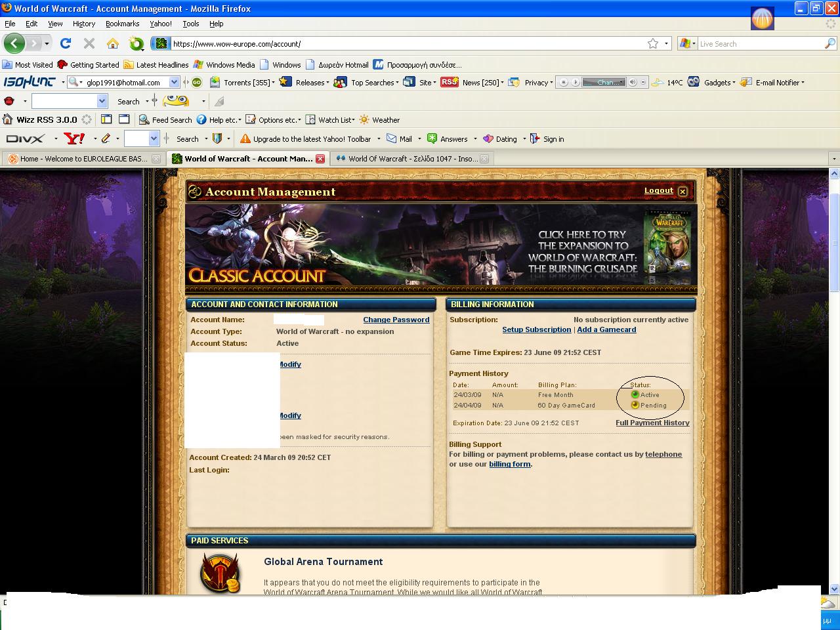Screen dimensions: 840x630
Task: Click Sign in on the Yahoo toolbar
Action: 547,138
